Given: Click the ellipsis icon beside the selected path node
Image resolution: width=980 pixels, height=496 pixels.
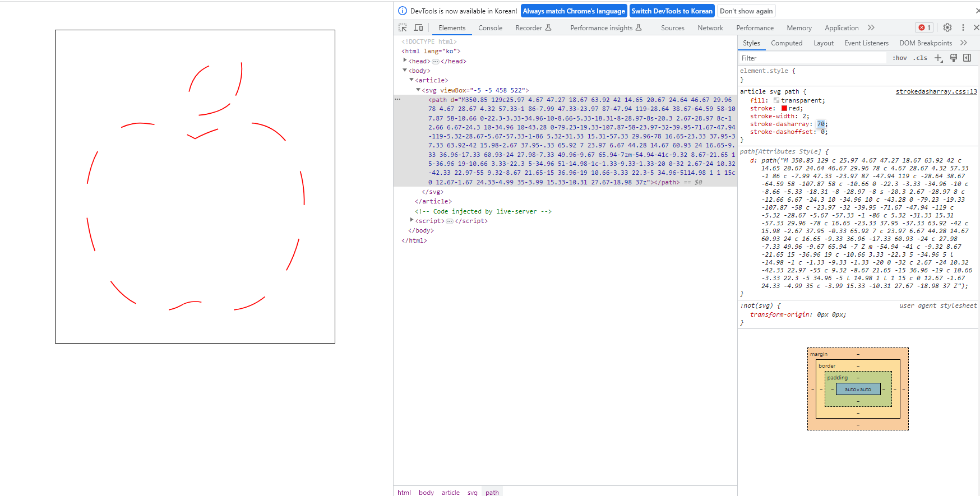Looking at the screenshot, I should point(397,99).
